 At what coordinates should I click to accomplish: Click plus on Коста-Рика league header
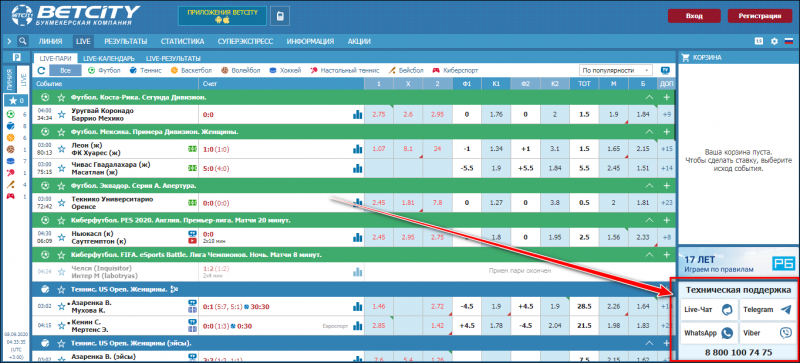pyautogui.click(x=666, y=97)
